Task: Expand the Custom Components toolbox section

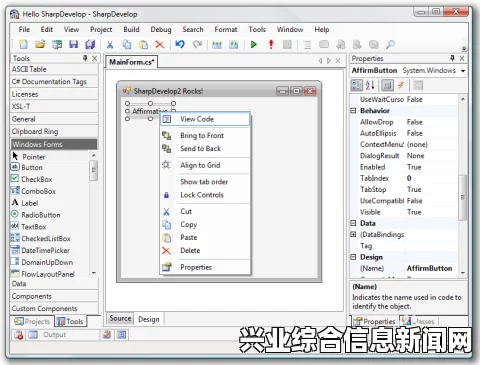Action: pyautogui.click(x=54, y=308)
